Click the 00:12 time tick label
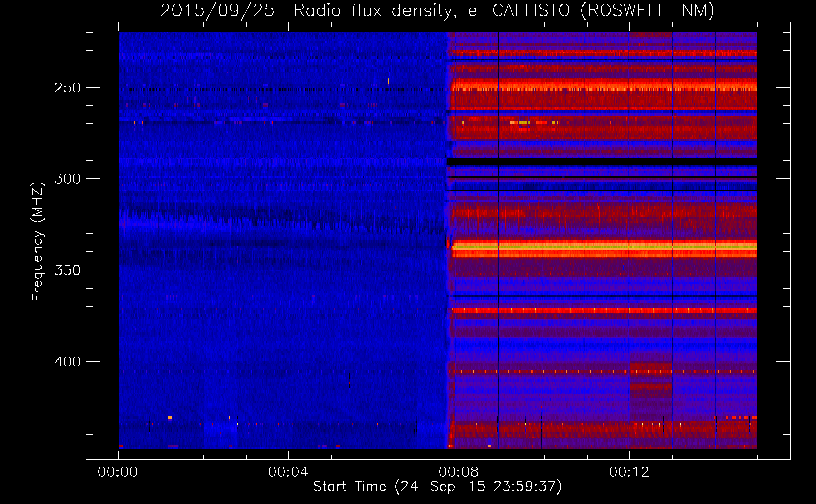The image size is (816, 504). pos(629,472)
